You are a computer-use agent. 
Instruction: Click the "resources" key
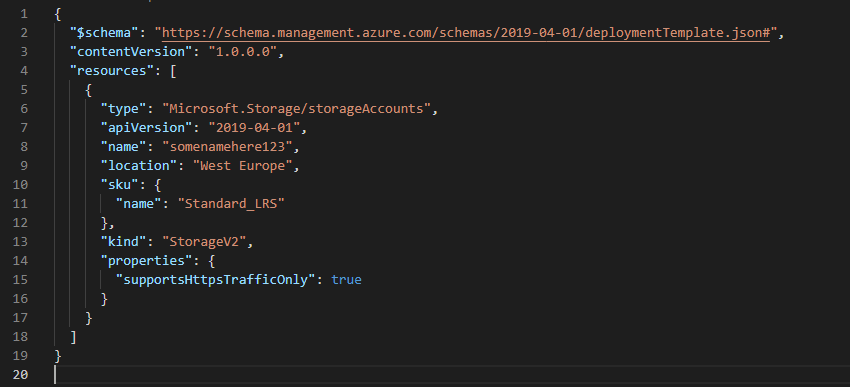point(112,71)
